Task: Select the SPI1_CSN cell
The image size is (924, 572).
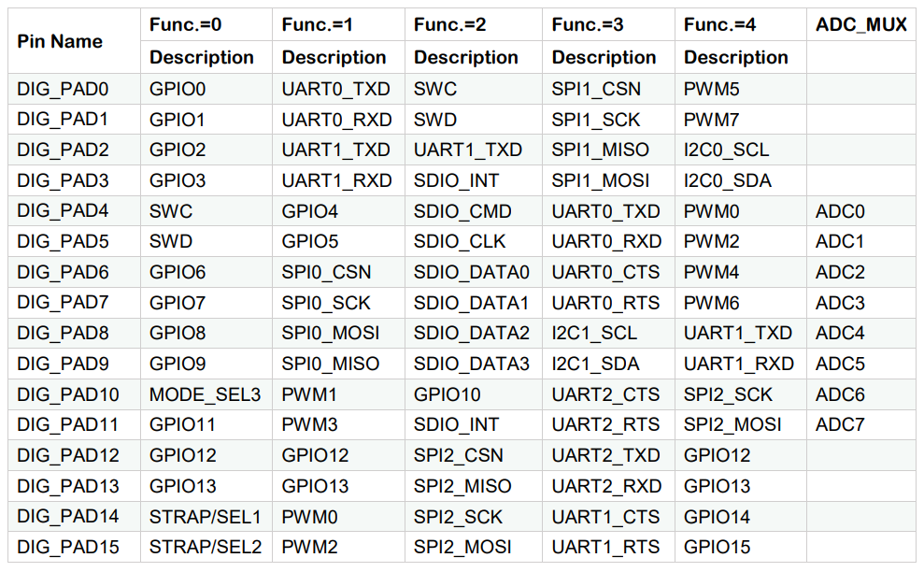Action: tap(608, 89)
